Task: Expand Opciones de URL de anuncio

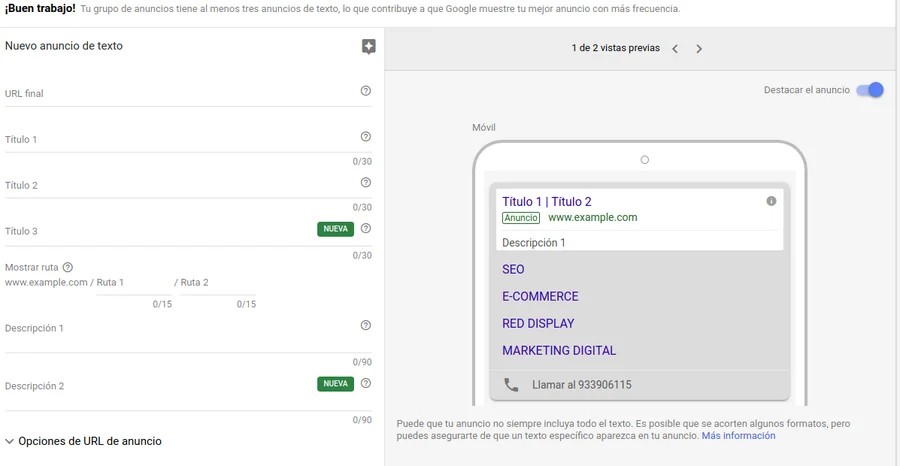Action: [x=84, y=441]
